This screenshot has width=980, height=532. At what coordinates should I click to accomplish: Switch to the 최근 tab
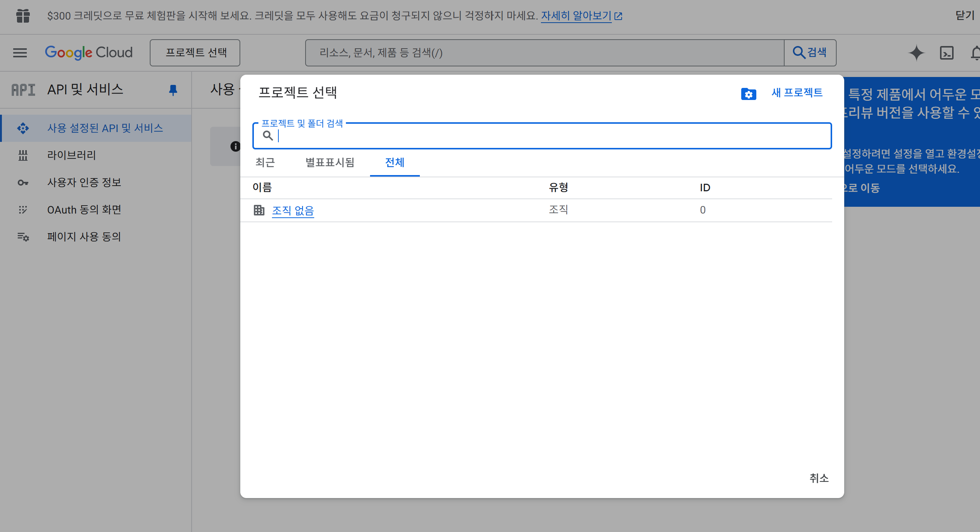266,163
